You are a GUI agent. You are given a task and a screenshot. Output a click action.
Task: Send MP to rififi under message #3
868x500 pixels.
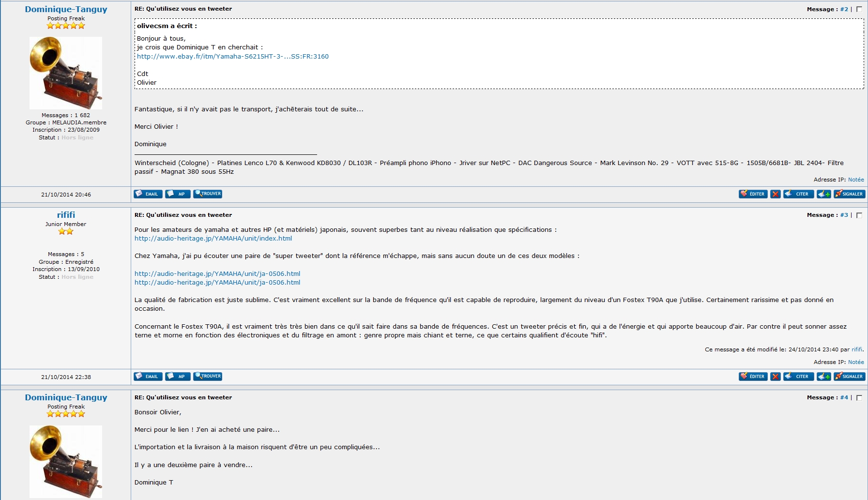(x=177, y=377)
